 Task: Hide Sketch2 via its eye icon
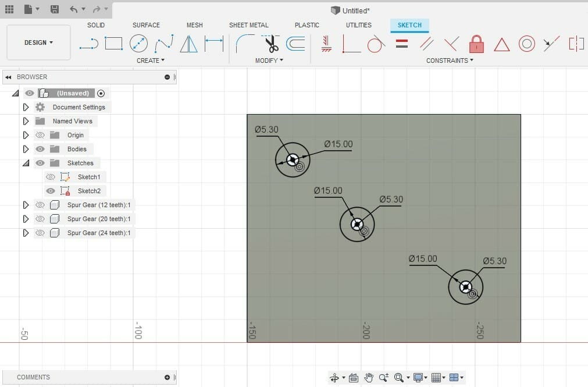coord(51,191)
